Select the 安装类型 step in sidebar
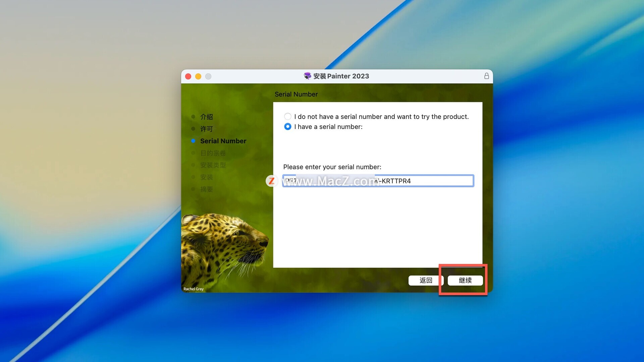 point(213,165)
